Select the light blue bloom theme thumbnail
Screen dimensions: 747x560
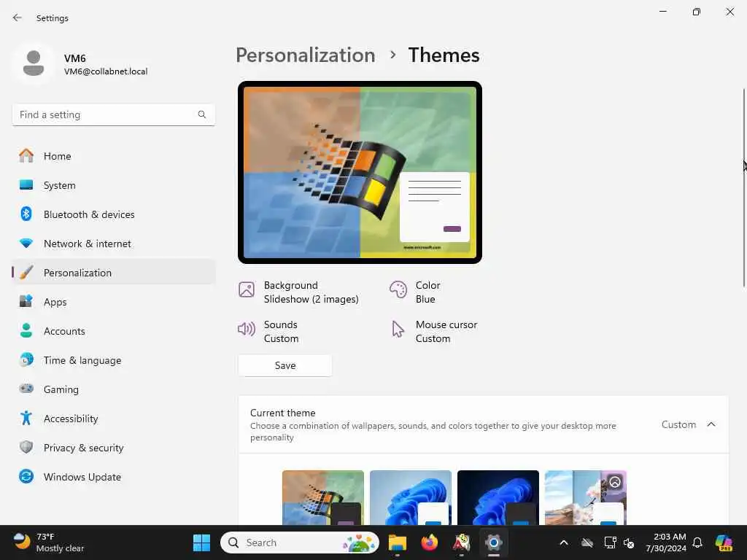[x=410, y=497]
